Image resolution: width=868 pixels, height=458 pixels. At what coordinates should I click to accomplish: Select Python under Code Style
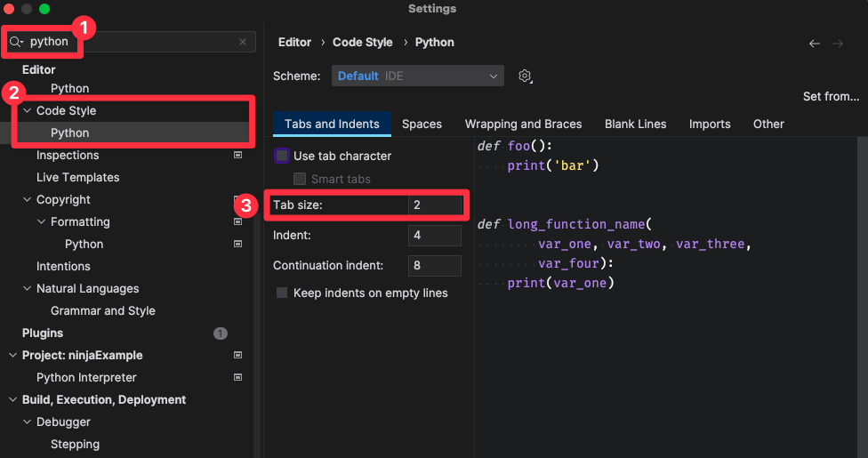pos(69,133)
